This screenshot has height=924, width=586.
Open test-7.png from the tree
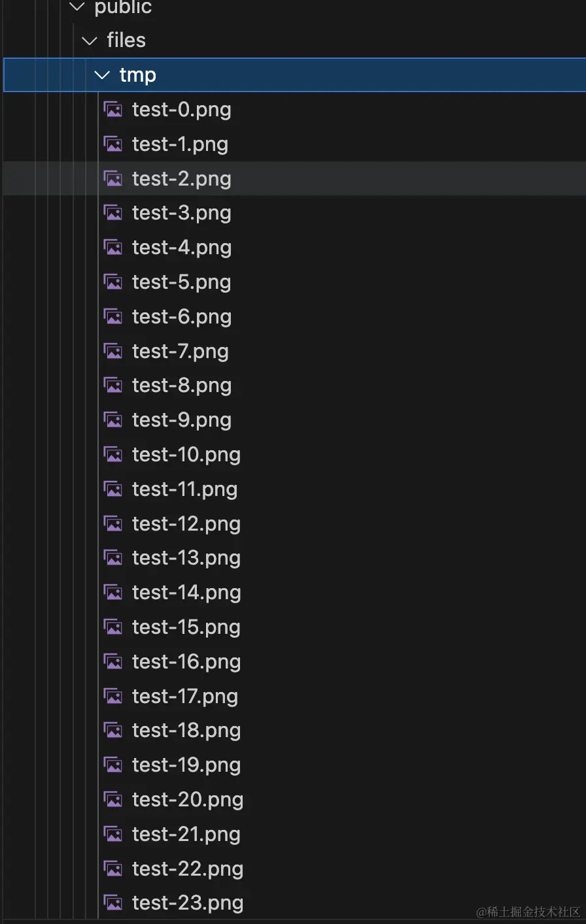click(x=181, y=351)
